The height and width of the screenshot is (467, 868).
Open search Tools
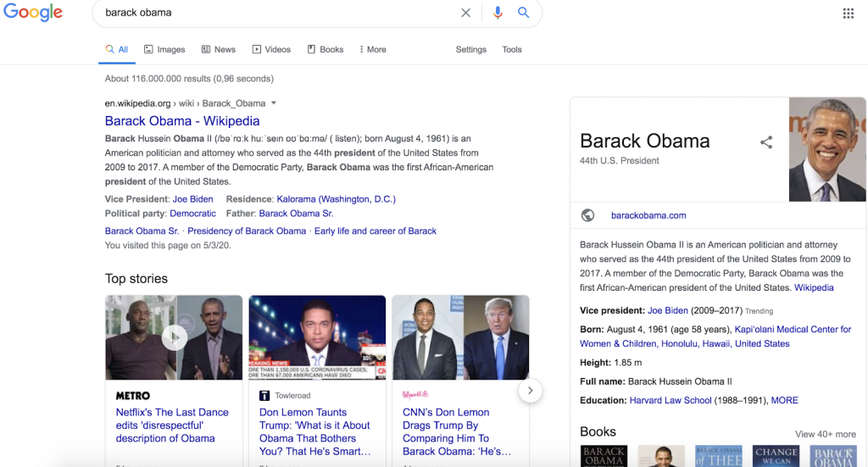point(512,49)
